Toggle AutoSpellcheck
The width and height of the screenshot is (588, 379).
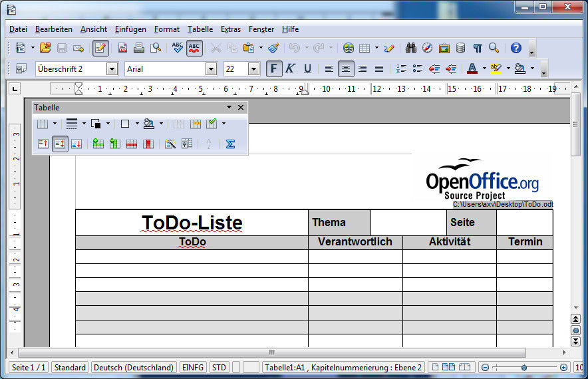tap(194, 48)
